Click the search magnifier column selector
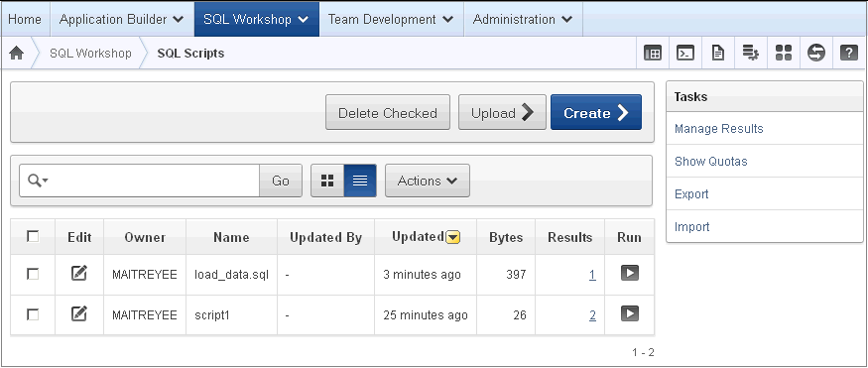 coord(38,181)
